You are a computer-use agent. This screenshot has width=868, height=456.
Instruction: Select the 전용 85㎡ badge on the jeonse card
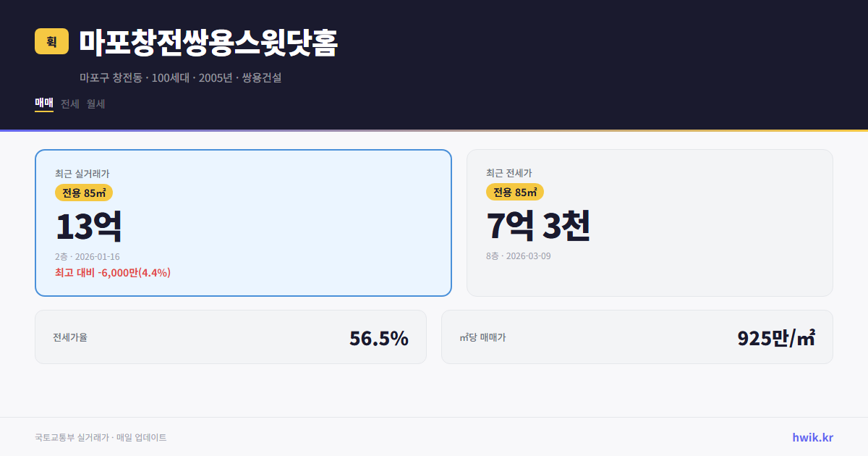point(514,193)
